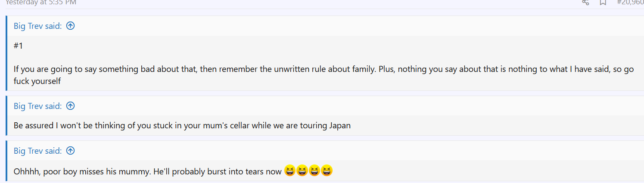644x183 pixels.
Task: Click the second laughing emoji
Action: click(302, 171)
